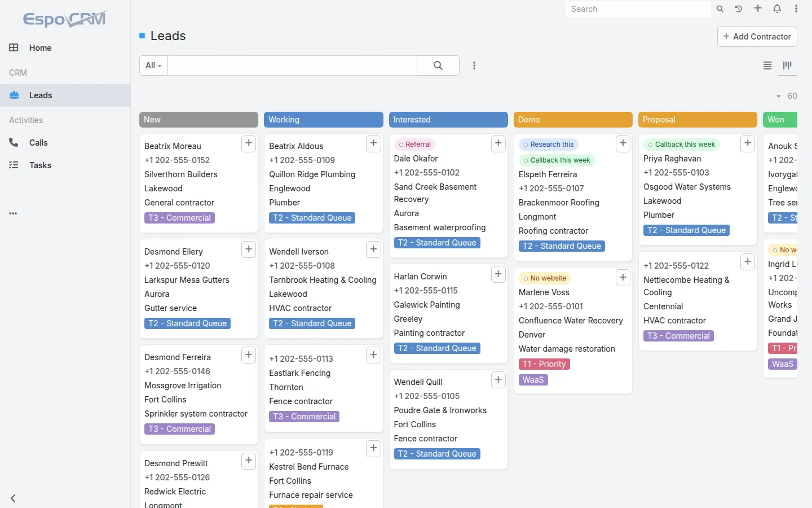Click T3 - Commercial tag on Beatrix Moreau card
Screen dimensions: 812x508
[x=179, y=218]
